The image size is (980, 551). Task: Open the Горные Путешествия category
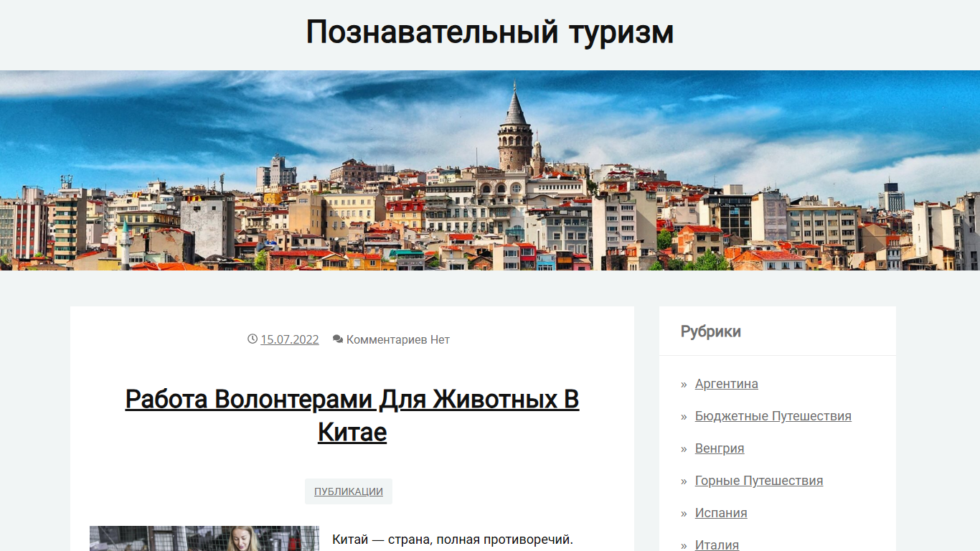click(759, 481)
